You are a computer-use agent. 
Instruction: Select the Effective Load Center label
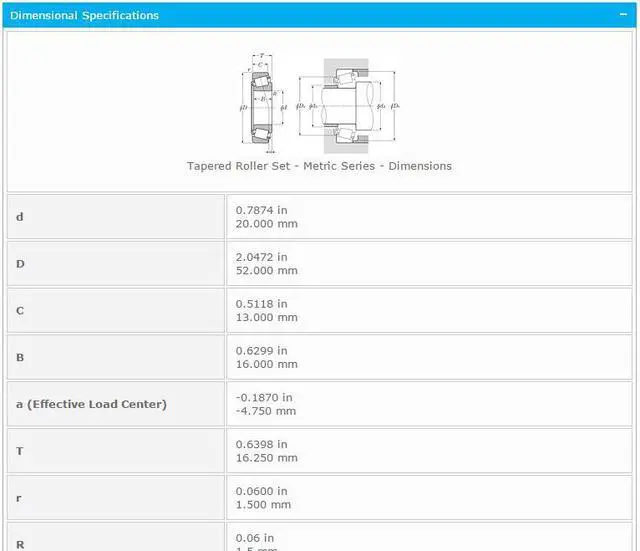tap(91, 404)
